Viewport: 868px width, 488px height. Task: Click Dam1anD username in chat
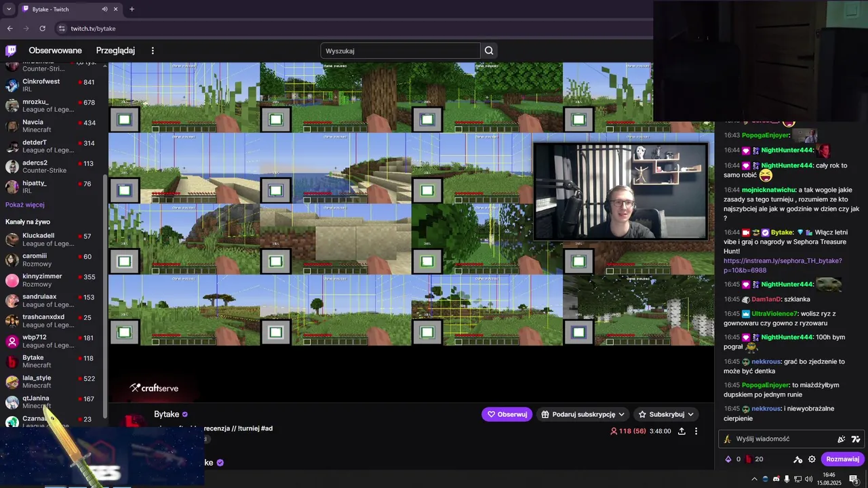[x=766, y=299]
